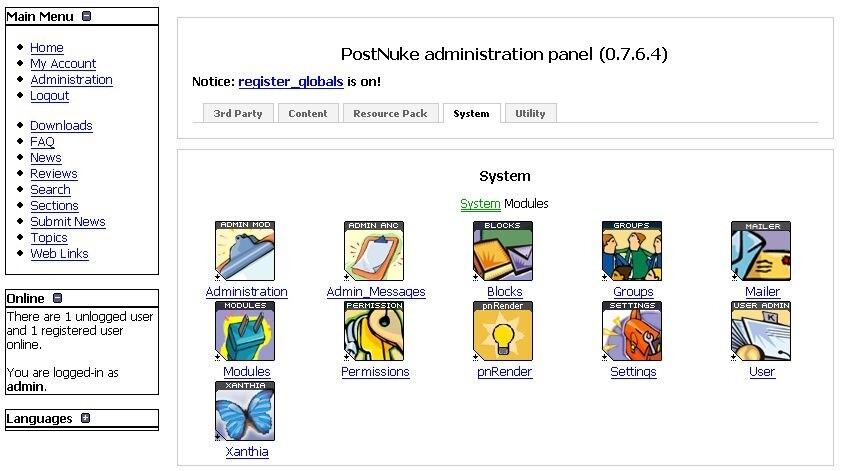This screenshot has height=471, width=854.
Task: Click the Groups text link
Action: coord(633,292)
